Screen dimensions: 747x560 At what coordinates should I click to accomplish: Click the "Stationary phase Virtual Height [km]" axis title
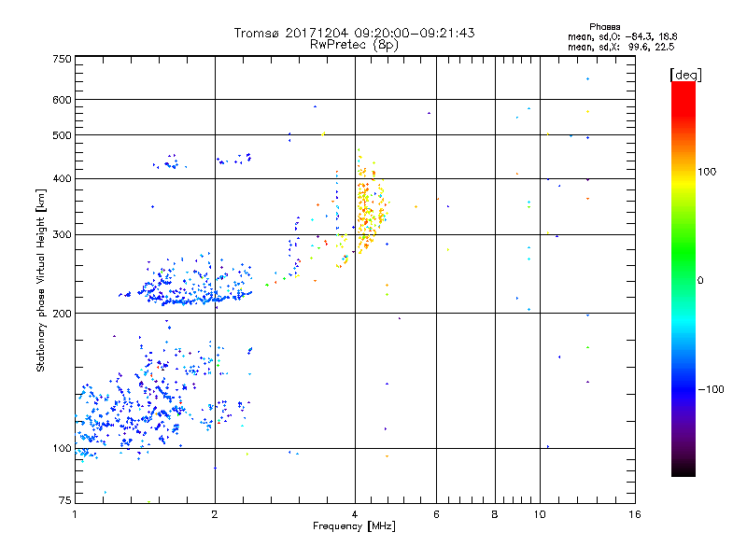pos(40,281)
